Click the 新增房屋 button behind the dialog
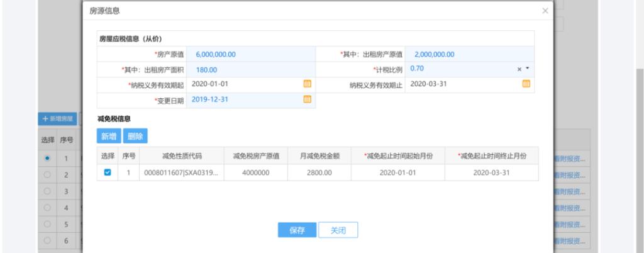Screen dimensions: 644x253 click(58, 118)
